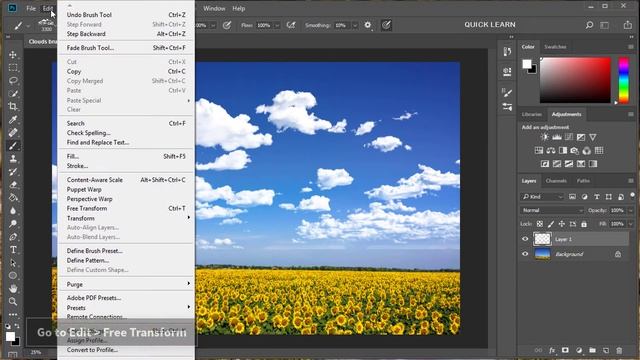The height and width of the screenshot is (360, 640).
Task: Open the Normal blend mode dropdown
Action: (552, 210)
